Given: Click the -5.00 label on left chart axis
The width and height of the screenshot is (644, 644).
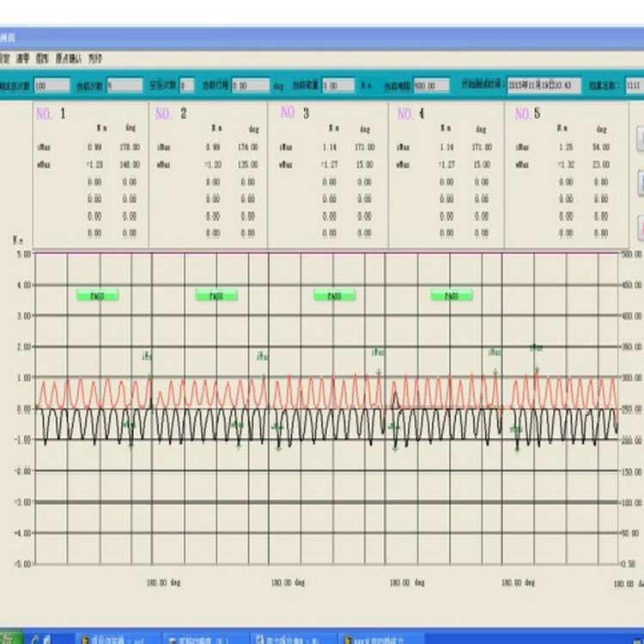Looking at the screenshot, I should pyautogui.click(x=22, y=563).
